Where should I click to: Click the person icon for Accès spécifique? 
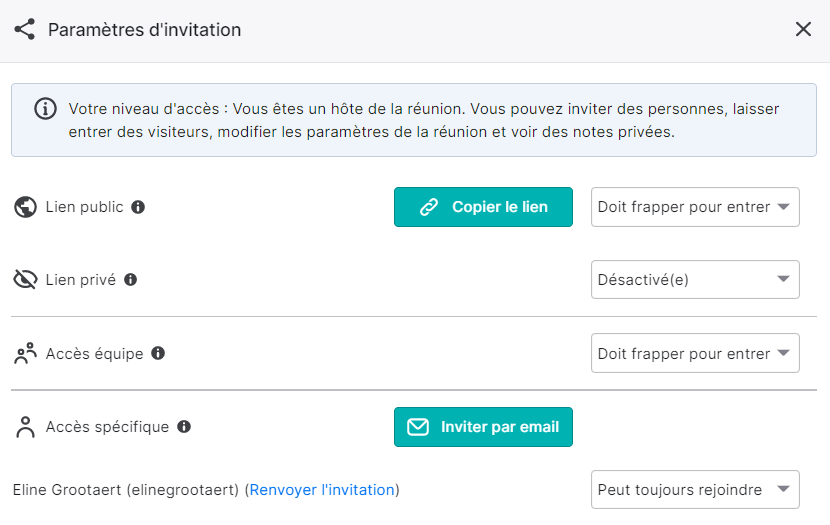(25, 427)
